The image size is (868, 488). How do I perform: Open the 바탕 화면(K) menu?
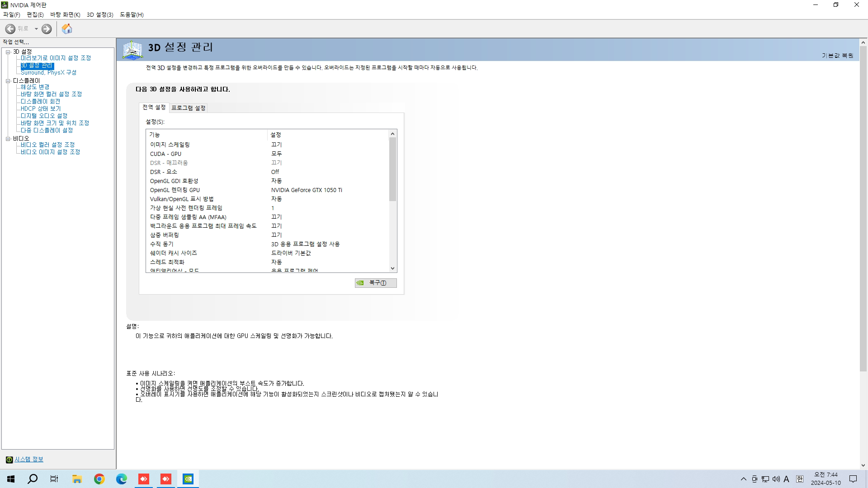tap(65, 14)
